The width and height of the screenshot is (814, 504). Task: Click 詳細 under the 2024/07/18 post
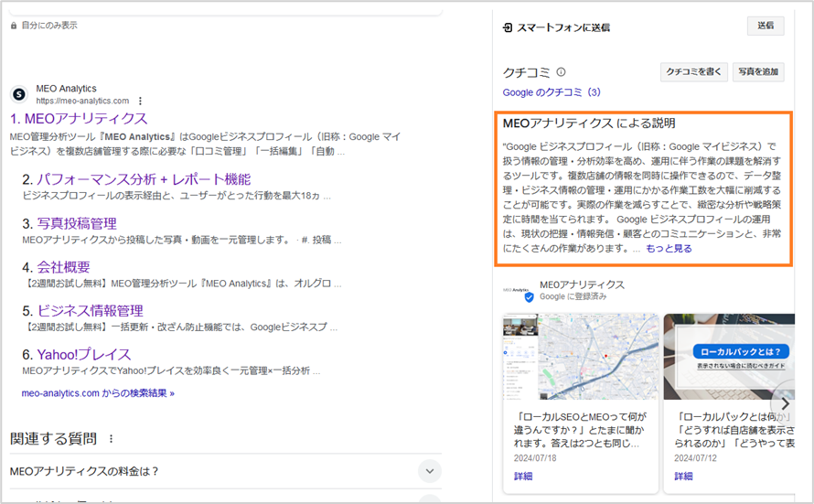coord(523,476)
